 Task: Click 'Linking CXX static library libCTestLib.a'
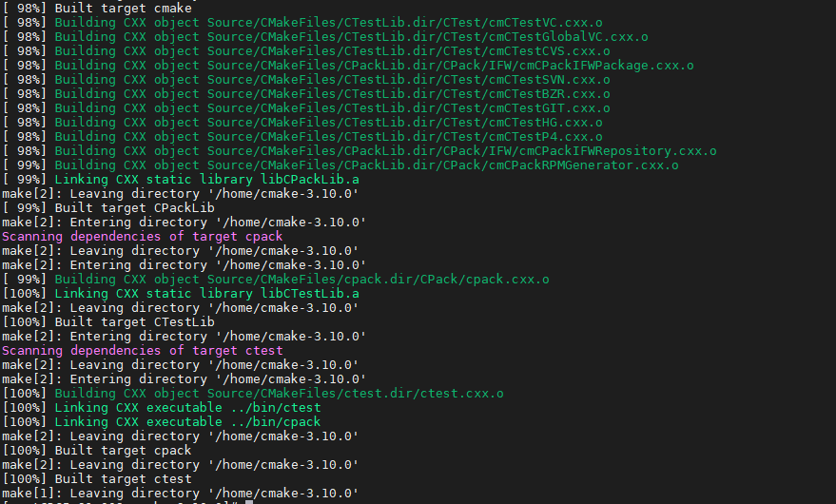pyautogui.click(x=207, y=293)
